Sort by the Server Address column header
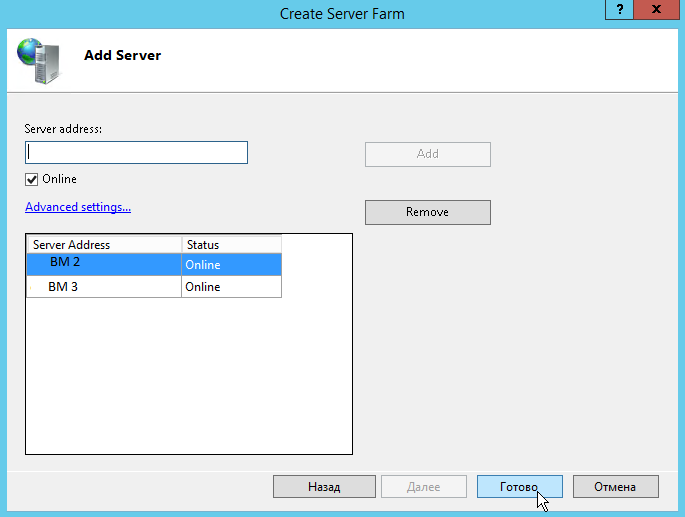 104,244
